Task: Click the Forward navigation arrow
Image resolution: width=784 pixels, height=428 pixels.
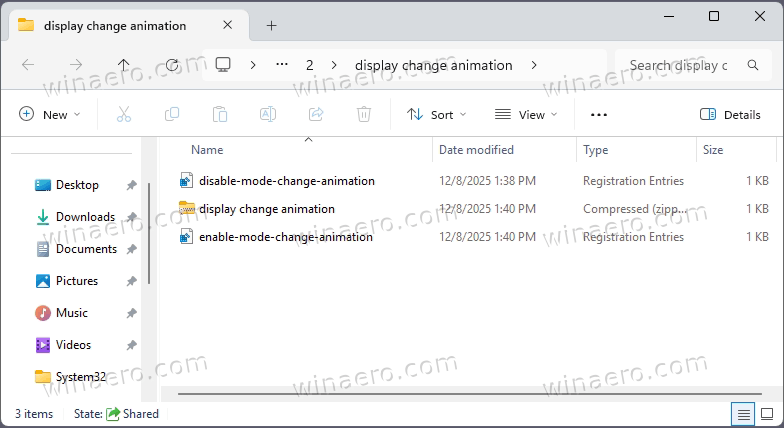Action: [x=76, y=64]
